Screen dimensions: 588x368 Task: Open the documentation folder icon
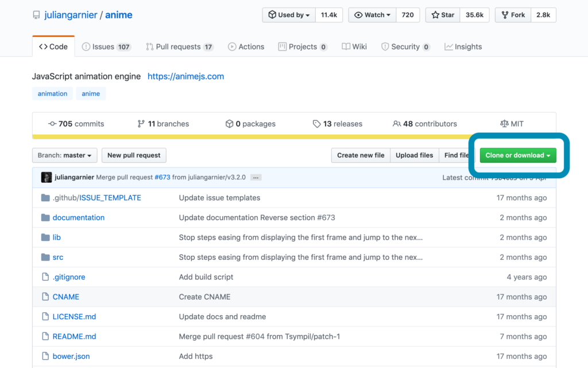[x=45, y=217]
